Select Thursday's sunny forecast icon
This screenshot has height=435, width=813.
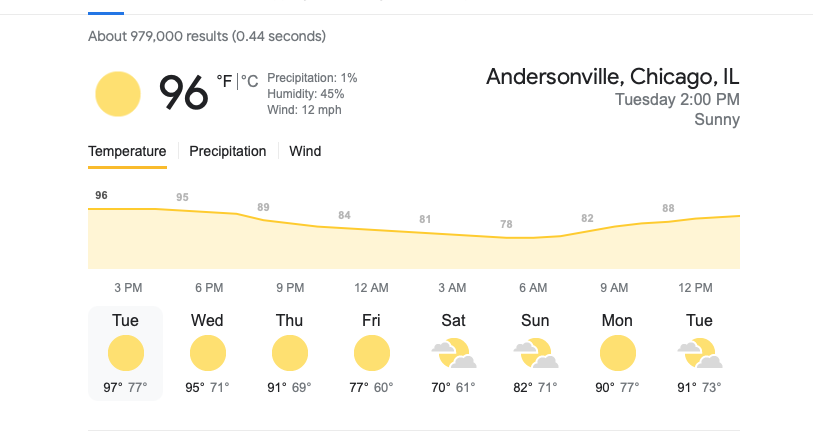289,353
